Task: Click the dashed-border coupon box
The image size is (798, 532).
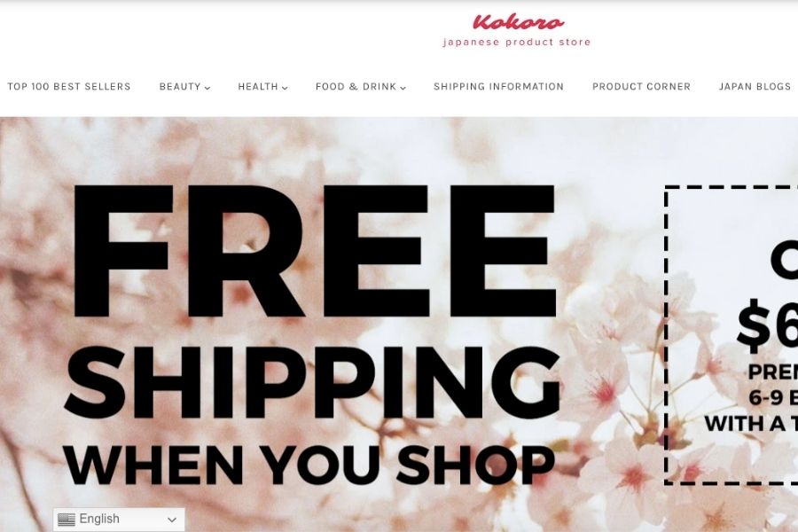Action: tap(731, 334)
